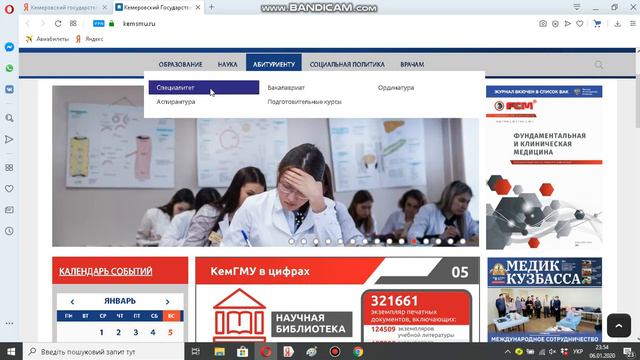Close the active Kemerovo tab

pyautogui.click(x=198, y=7)
